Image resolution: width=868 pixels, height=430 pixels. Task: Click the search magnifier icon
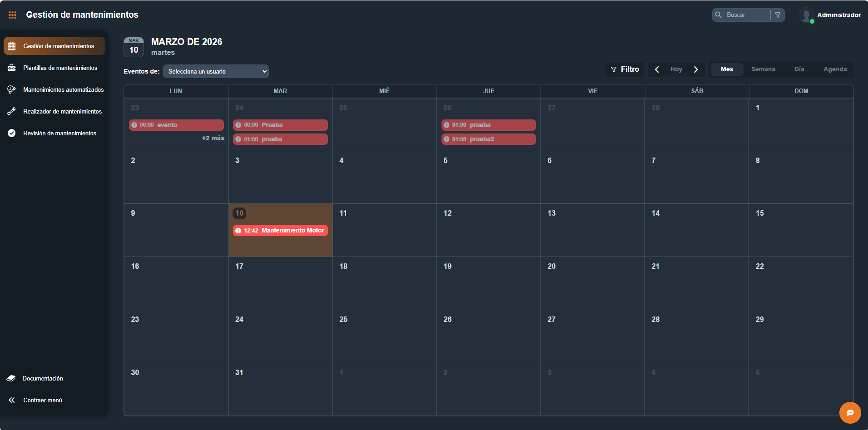pos(719,15)
